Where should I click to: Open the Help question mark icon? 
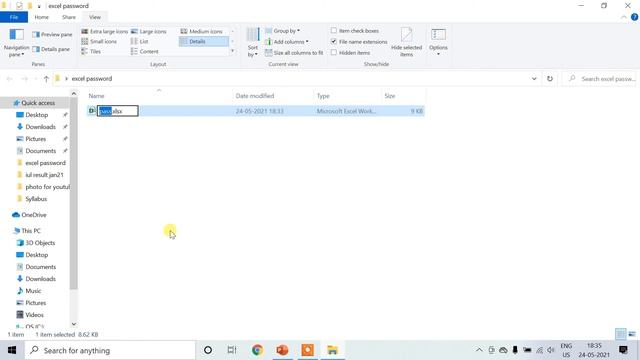pyautogui.click(x=634, y=17)
